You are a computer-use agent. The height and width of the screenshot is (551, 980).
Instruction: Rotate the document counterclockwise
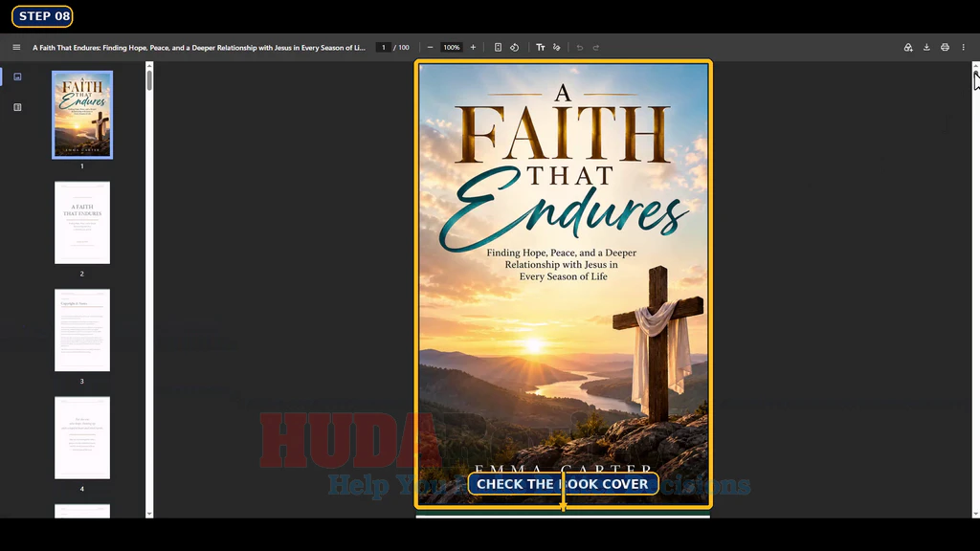514,48
